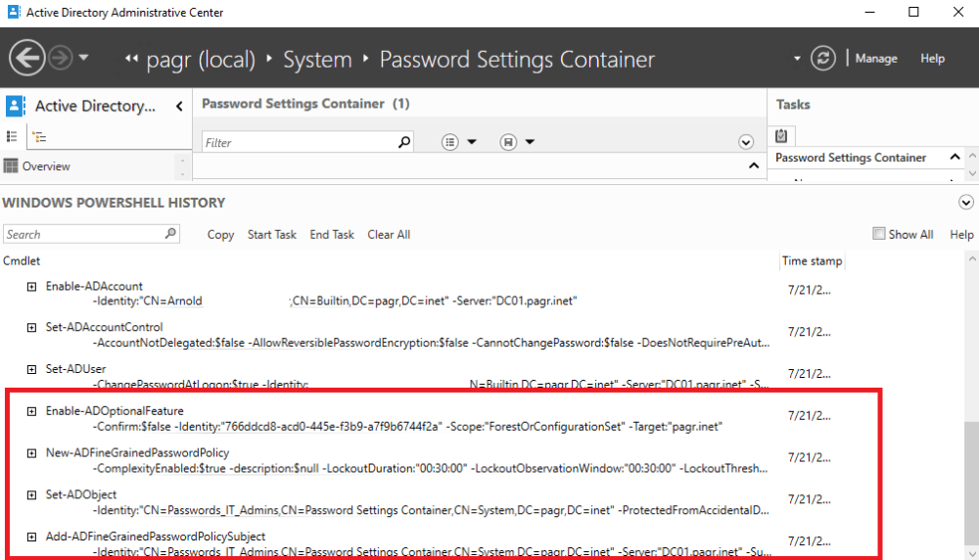Select Overview in the navigation pane

(x=46, y=166)
